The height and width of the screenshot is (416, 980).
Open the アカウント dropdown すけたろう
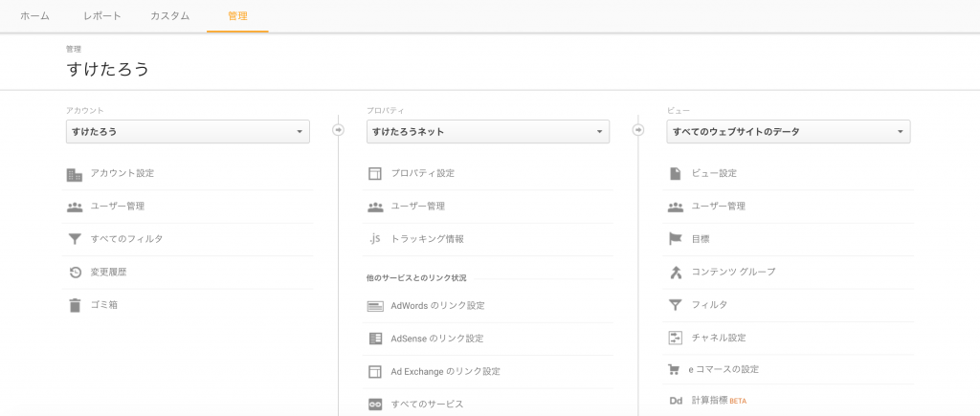[x=188, y=132]
